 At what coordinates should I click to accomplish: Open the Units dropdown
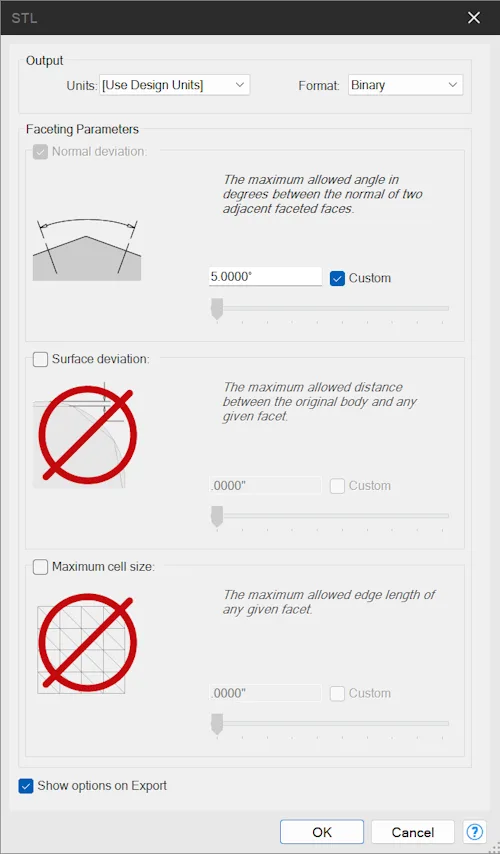pos(174,85)
